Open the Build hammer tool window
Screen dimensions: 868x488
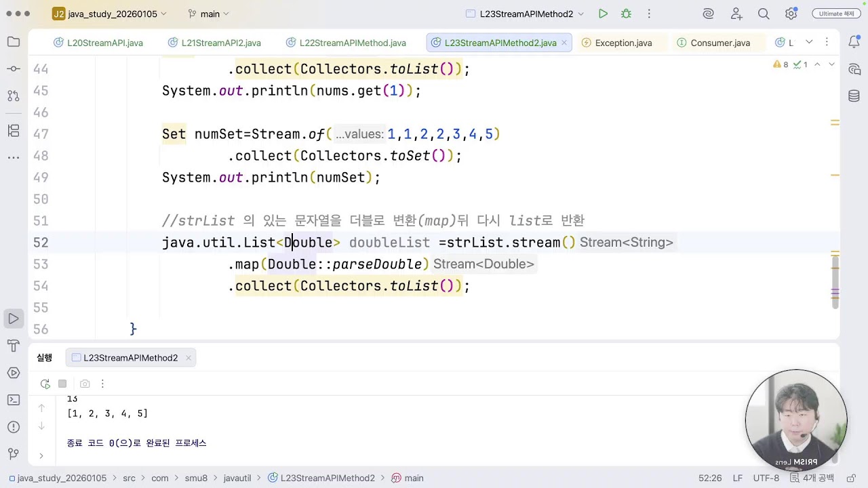coord(14,346)
